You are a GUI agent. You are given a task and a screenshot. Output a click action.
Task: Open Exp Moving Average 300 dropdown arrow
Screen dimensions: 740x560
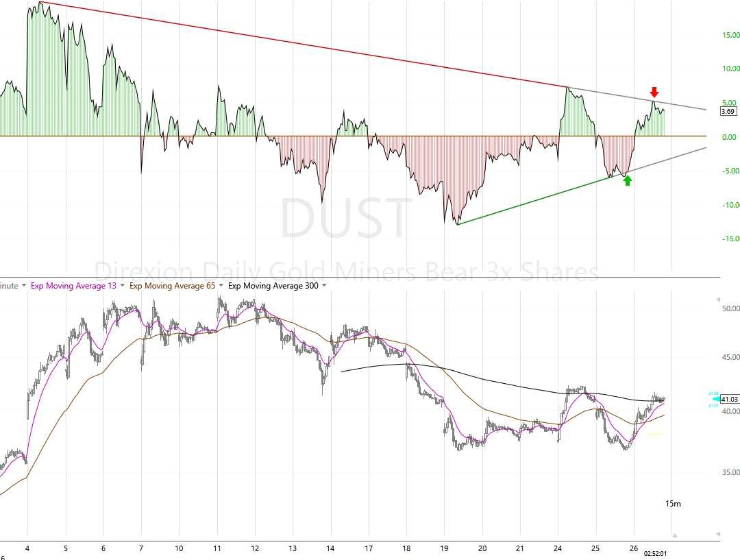point(324,286)
